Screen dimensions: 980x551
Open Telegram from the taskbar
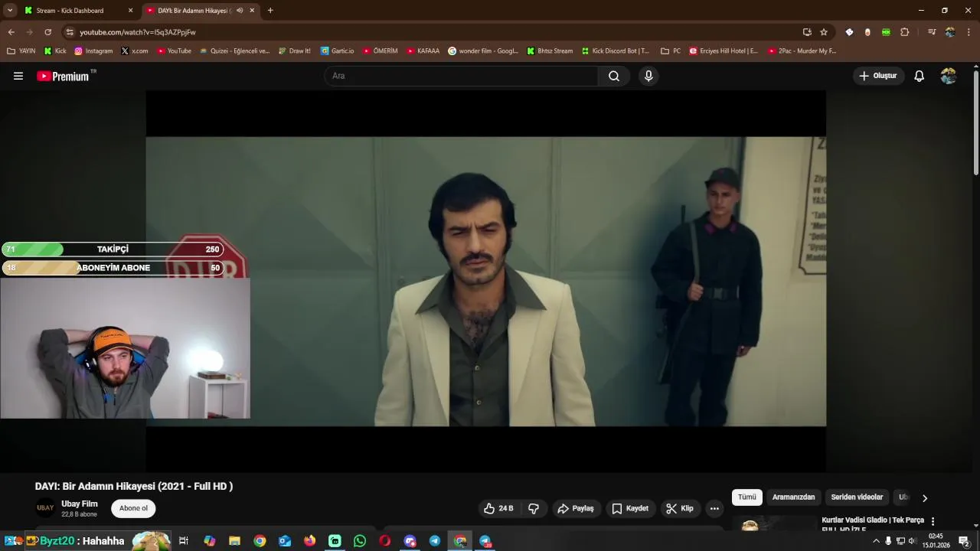[435, 541]
